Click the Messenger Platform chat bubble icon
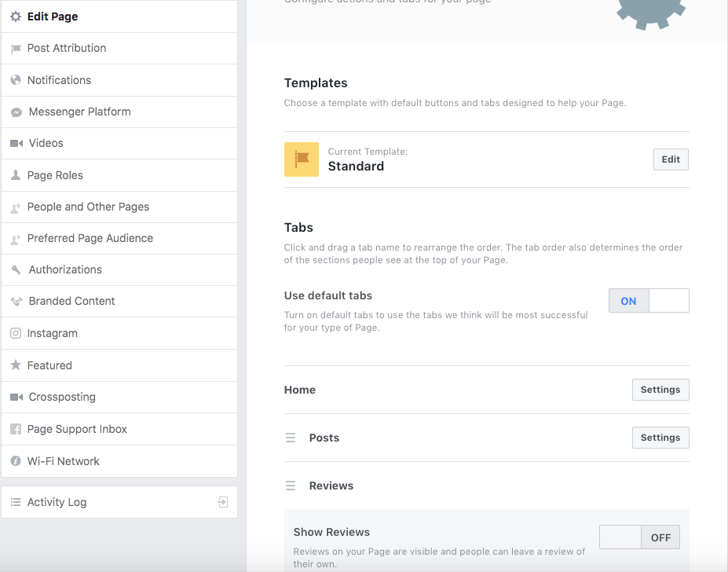This screenshot has height=572, width=728. (16, 112)
